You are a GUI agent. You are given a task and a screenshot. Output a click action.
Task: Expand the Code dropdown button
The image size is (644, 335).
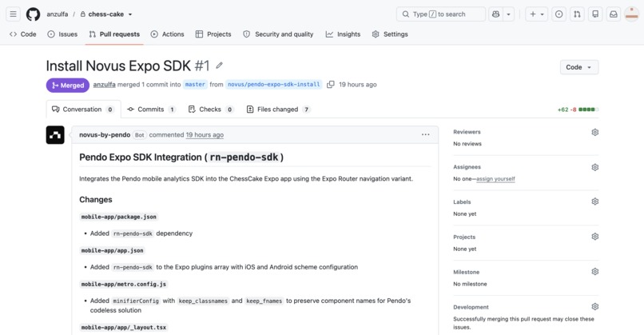(579, 67)
